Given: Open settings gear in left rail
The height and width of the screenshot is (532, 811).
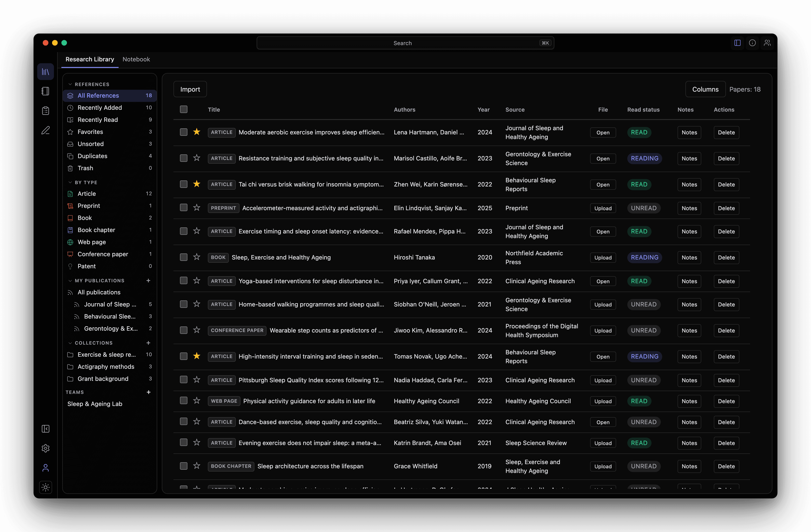Looking at the screenshot, I should pyautogui.click(x=45, y=448).
